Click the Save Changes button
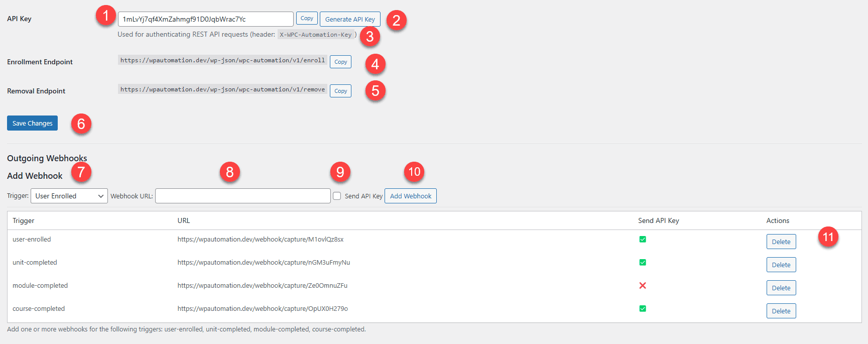The width and height of the screenshot is (868, 344). click(32, 123)
